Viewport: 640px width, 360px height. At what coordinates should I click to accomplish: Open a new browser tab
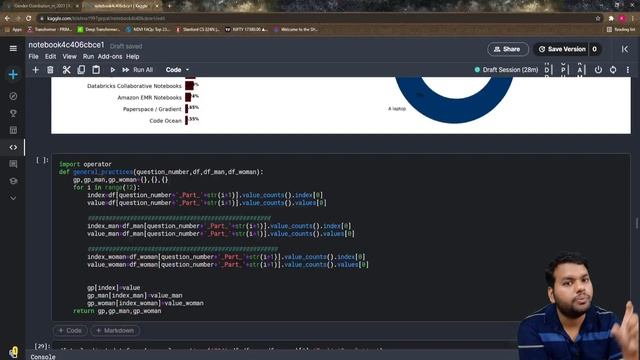click(x=169, y=6)
